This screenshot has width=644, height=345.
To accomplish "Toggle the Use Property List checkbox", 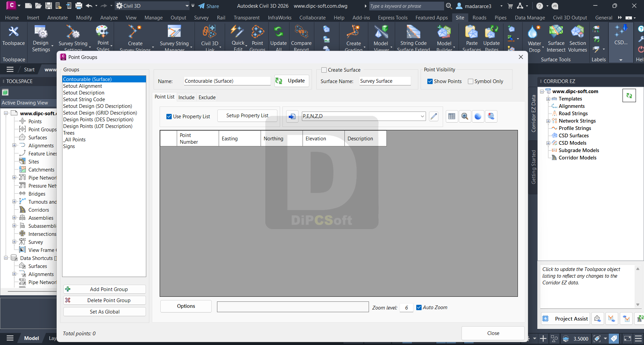I will (169, 117).
